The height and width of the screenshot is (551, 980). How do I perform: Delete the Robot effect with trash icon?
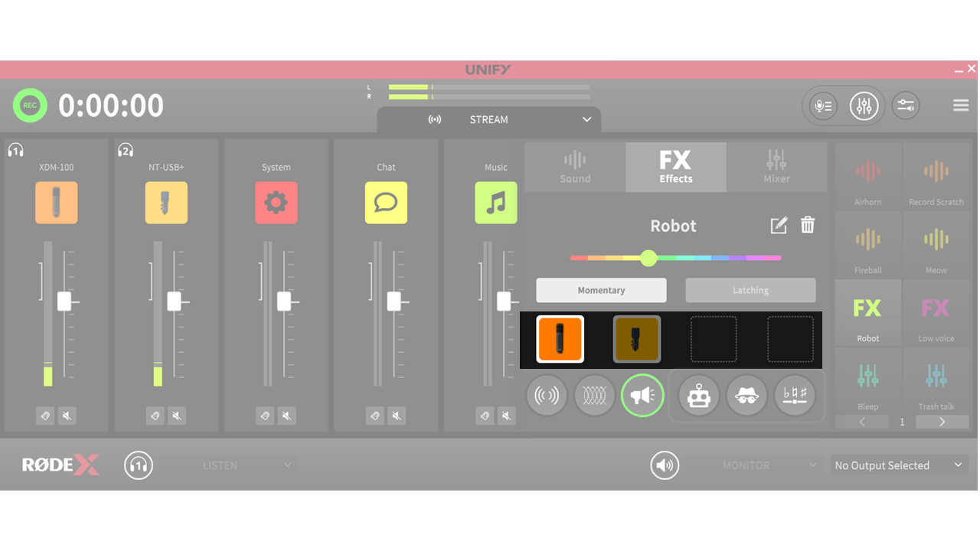coord(808,225)
